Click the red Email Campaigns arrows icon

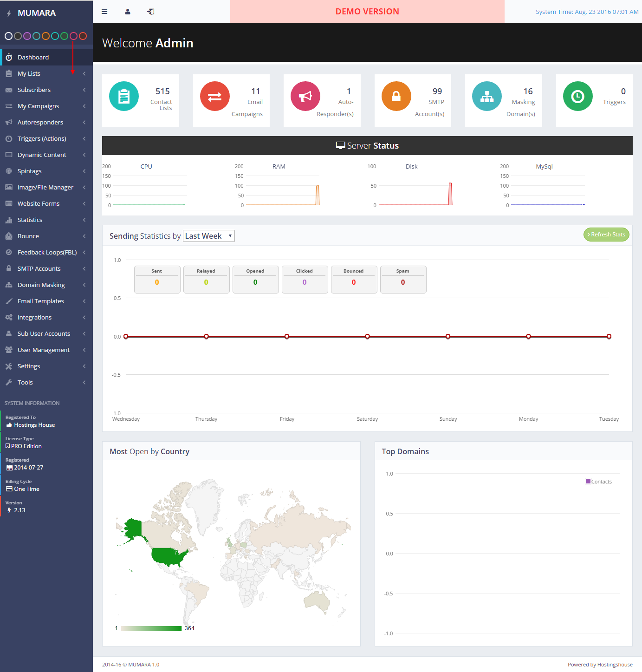point(214,96)
